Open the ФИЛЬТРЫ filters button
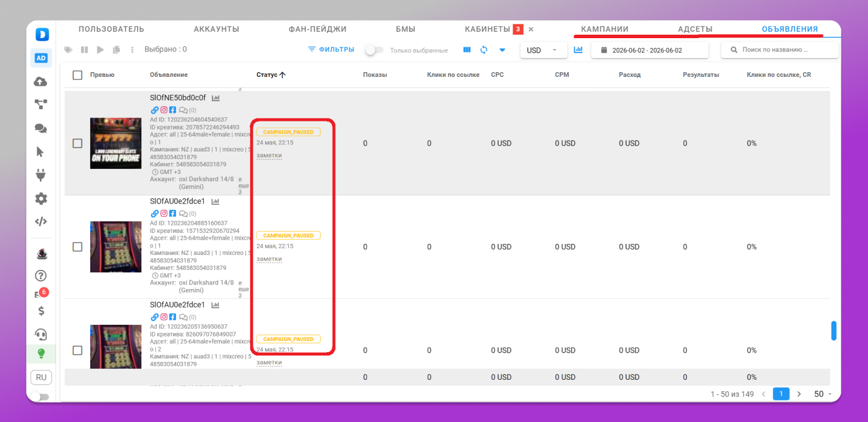The height and width of the screenshot is (422, 868). [331, 50]
